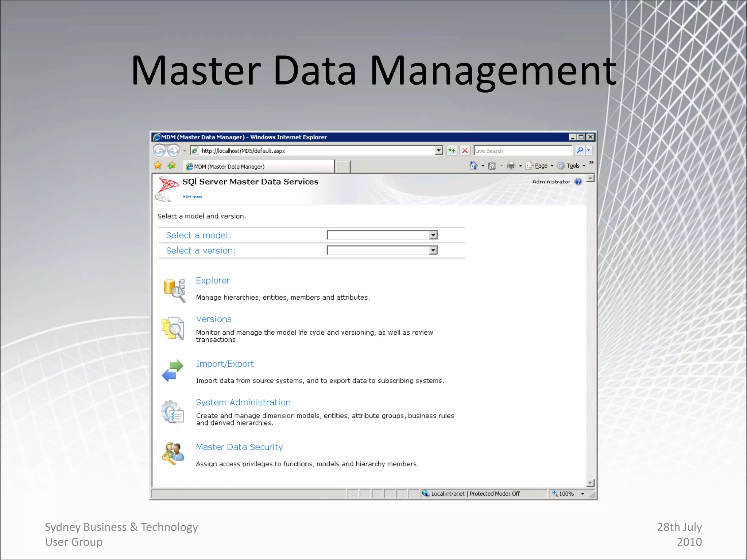
Task: Open the Page menu
Action: tap(539, 166)
